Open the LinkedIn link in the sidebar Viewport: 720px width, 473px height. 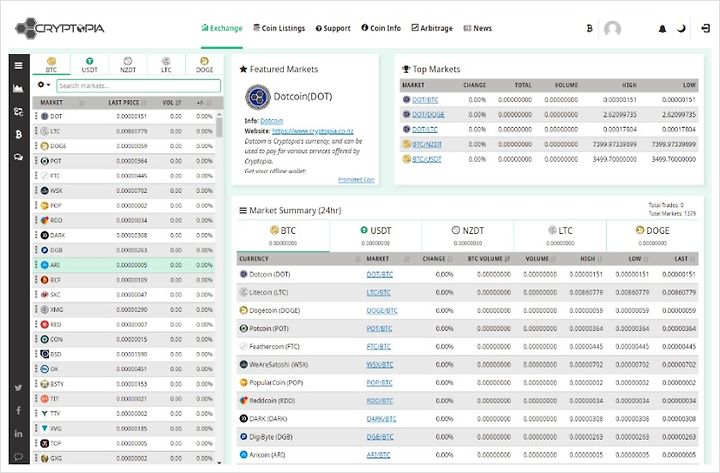[x=18, y=433]
